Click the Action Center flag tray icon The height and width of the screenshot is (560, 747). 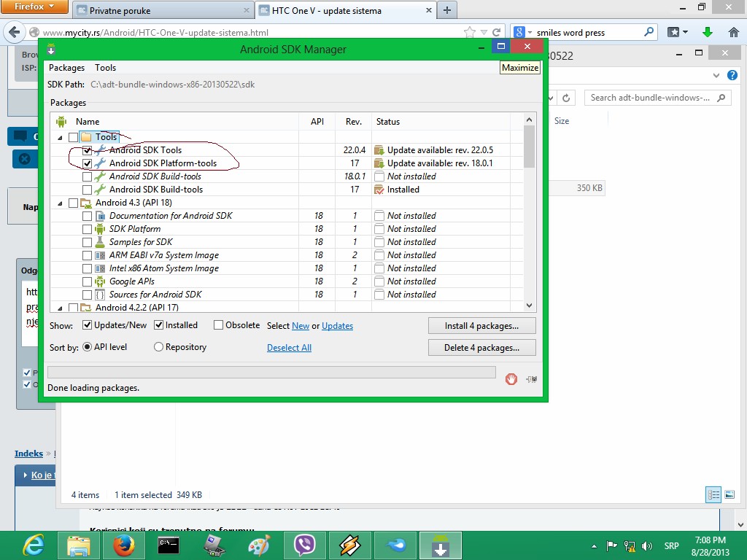612,545
